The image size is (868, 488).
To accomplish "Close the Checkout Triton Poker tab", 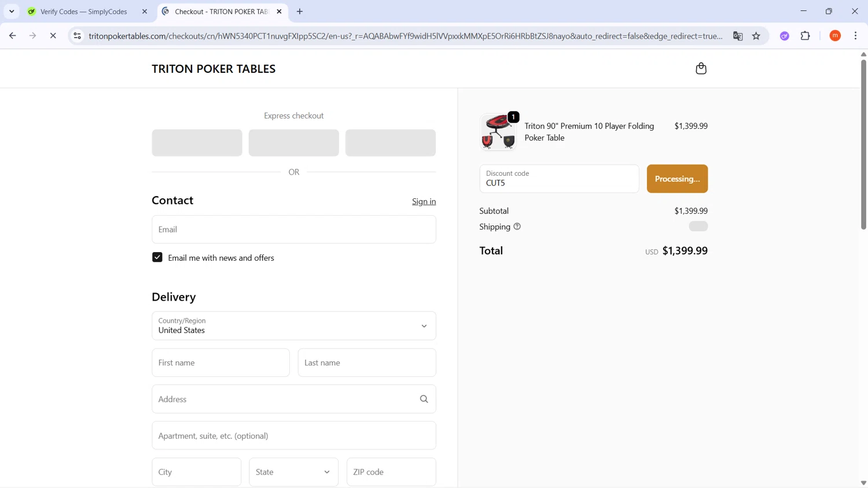I will 279,12.
